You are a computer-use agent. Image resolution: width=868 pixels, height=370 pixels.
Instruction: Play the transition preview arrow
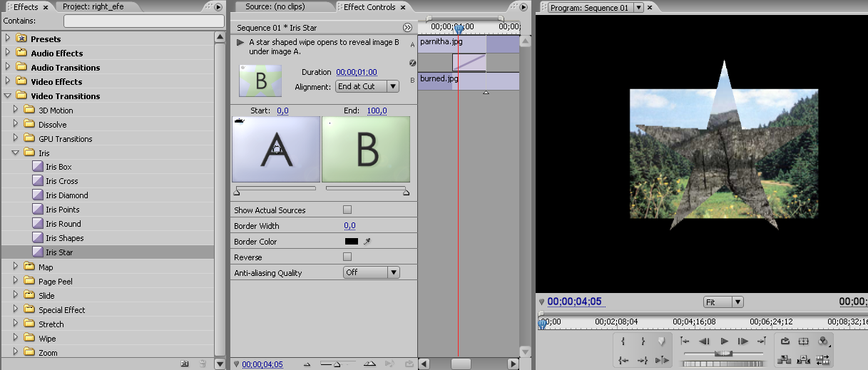240,43
